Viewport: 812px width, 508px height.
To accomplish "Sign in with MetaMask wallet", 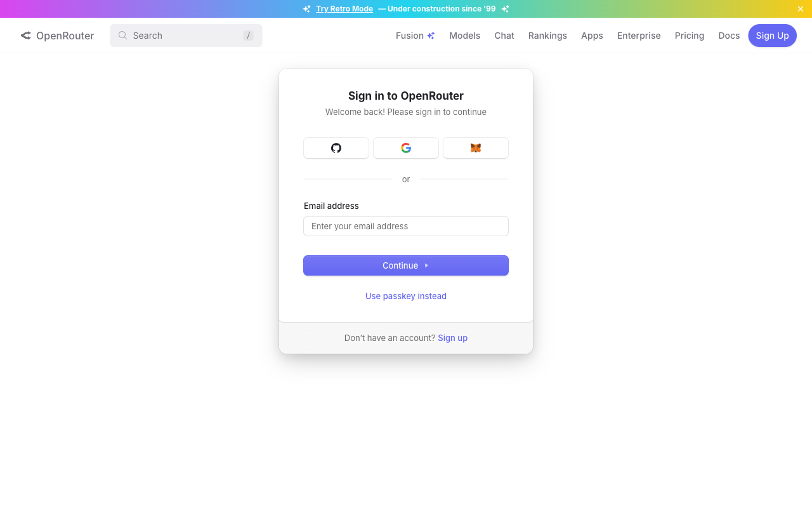I will tap(475, 147).
